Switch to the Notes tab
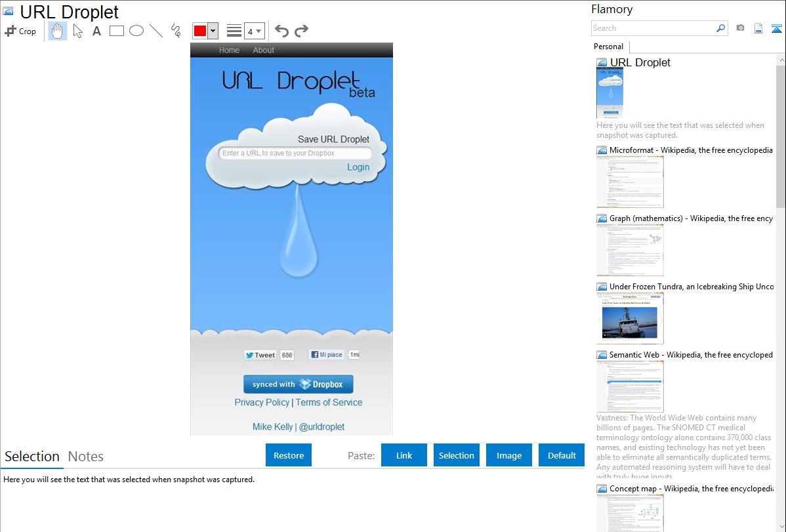786x532 pixels. [86, 457]
